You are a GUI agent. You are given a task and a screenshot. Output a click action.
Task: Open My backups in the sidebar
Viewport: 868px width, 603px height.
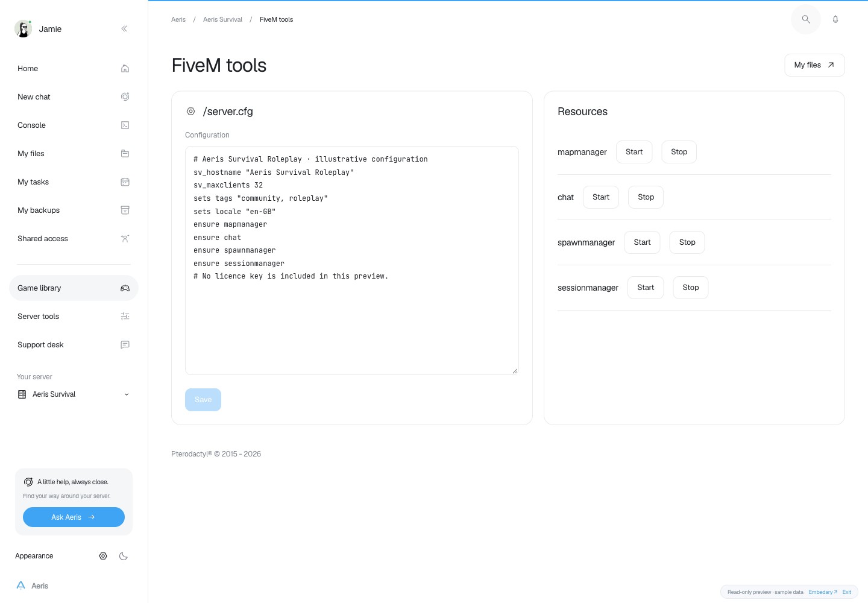point(74,210)
